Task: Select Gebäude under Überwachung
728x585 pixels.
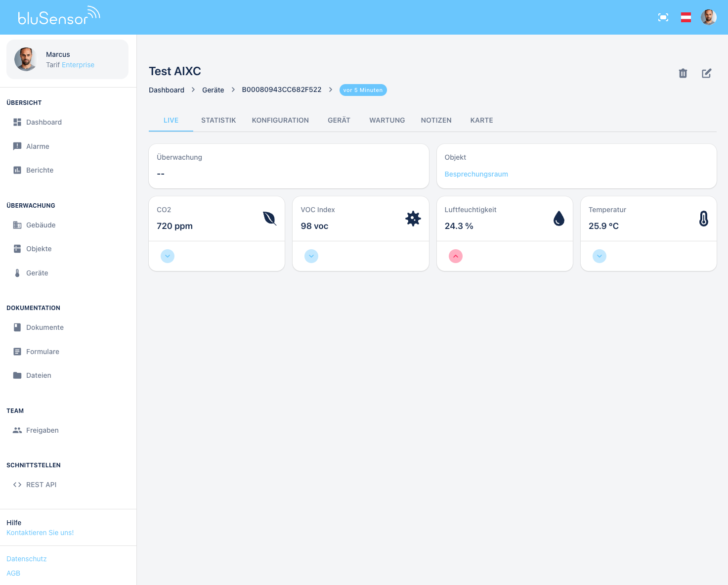Action: [x=41, y=225]
